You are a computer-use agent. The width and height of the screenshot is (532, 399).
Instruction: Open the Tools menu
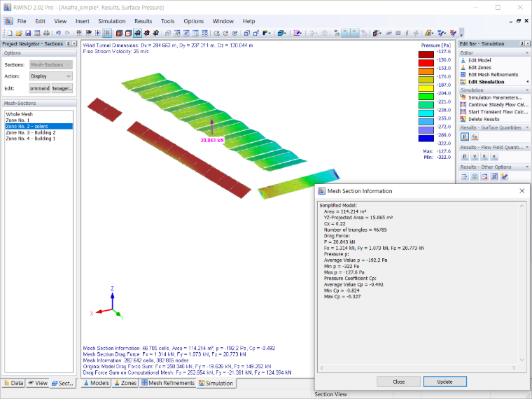tap(167, 21)
